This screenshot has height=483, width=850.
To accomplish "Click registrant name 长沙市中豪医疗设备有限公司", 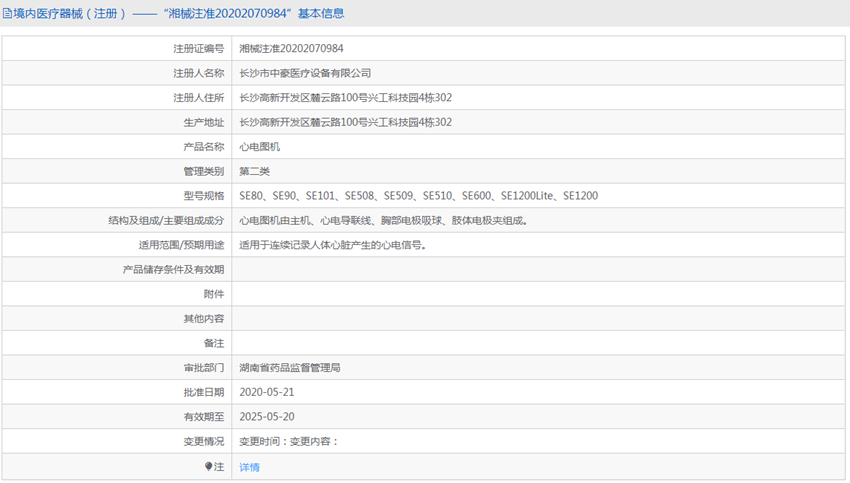I will (305, 73).
